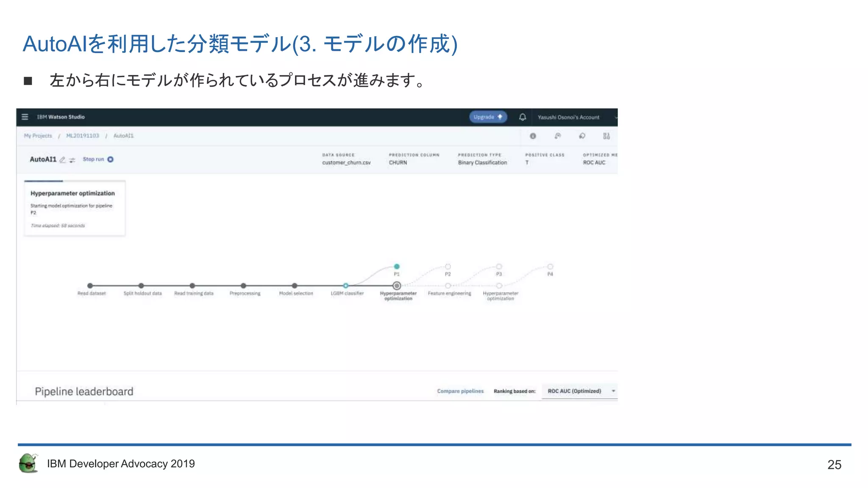Click the Stop run circle icon
Viewport: 868px width, 488px height.
[x=110, y=159]
